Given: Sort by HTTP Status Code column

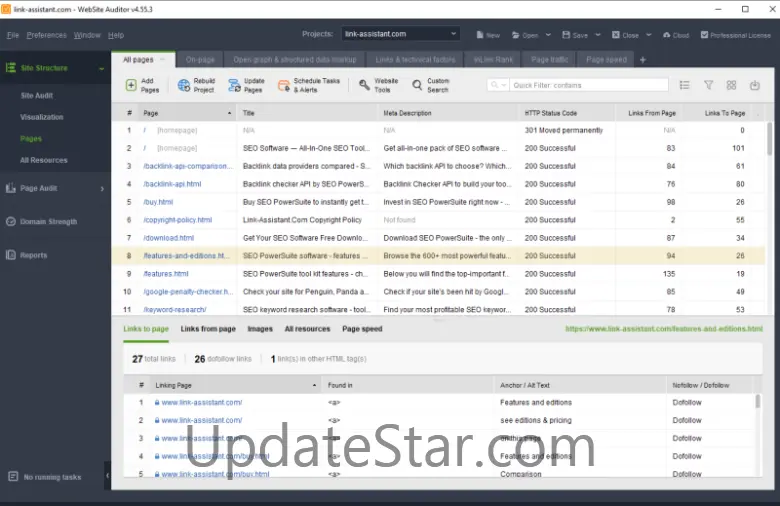Looking at the screenshot, I should tap(566, 113).
